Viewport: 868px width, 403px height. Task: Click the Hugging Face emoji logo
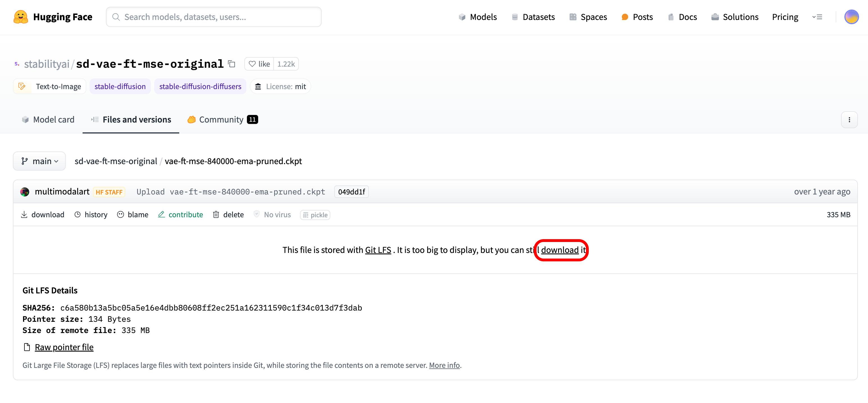[20, 17]
